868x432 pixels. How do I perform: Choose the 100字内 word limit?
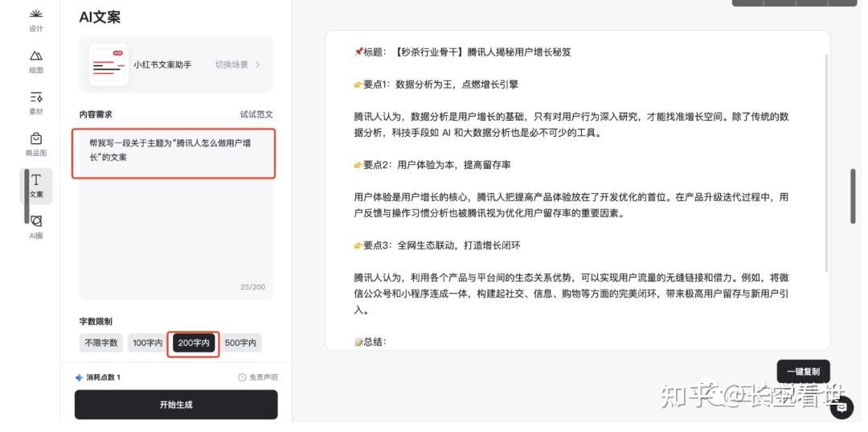(x=147, y=344)
